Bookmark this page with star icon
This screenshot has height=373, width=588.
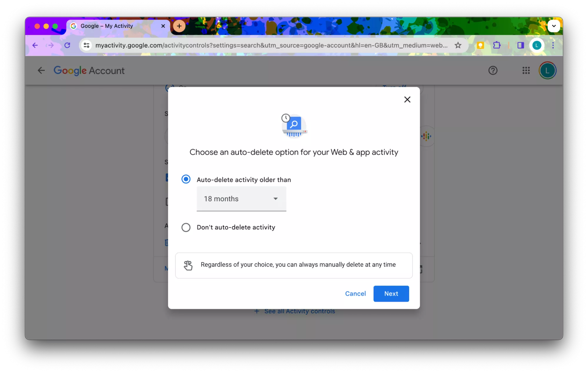tap(458, 45)
